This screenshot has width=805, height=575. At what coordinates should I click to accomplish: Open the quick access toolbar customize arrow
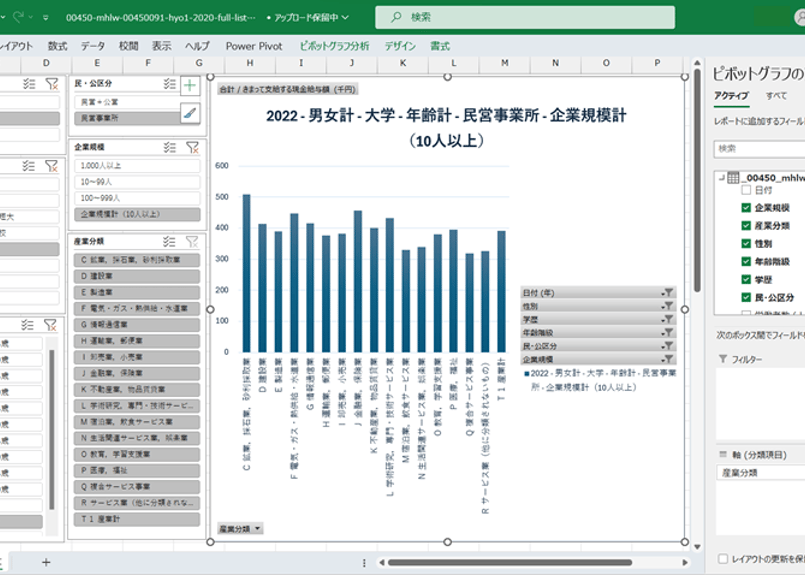pyautogui.click(x=46, y=17)
